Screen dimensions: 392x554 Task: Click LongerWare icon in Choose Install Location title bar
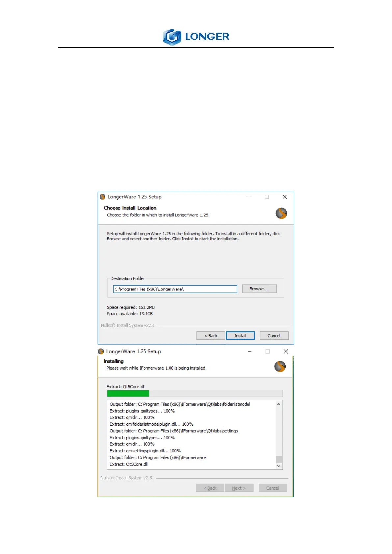(102, 197)
